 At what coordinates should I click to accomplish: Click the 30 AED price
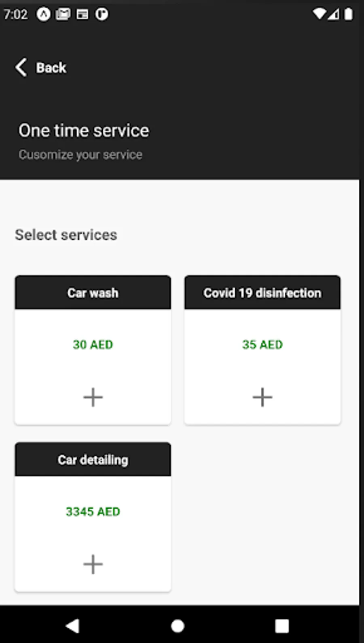click(93, 344)
